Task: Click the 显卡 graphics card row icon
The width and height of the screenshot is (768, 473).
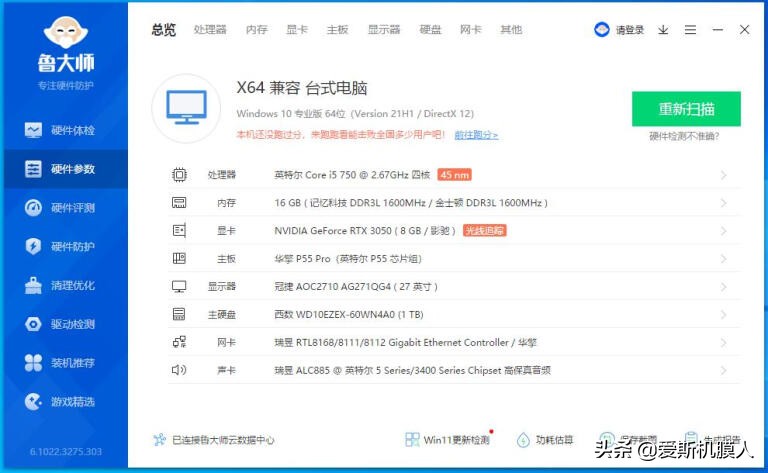Action: tap(179, 231)
